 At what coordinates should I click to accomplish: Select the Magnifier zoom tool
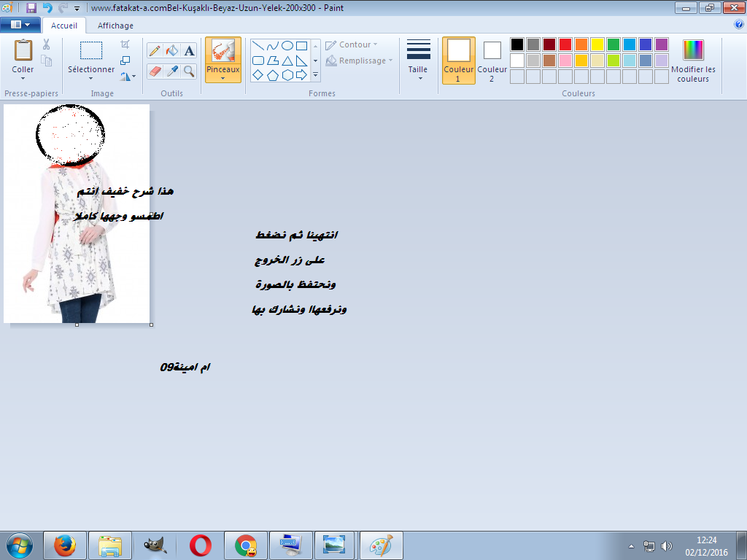pyautogui.click(x=190, y=71)
